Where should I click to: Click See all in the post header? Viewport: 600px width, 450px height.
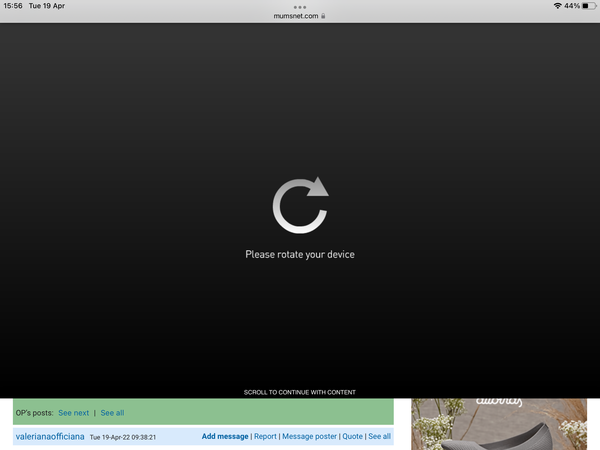pyautogui.click(x=380, y=437)
